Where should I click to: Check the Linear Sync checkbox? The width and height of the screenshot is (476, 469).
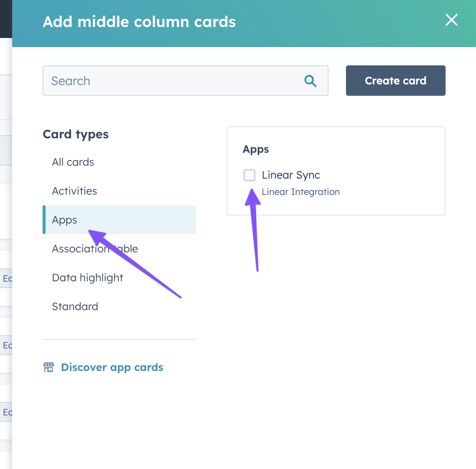click(249, 175)
